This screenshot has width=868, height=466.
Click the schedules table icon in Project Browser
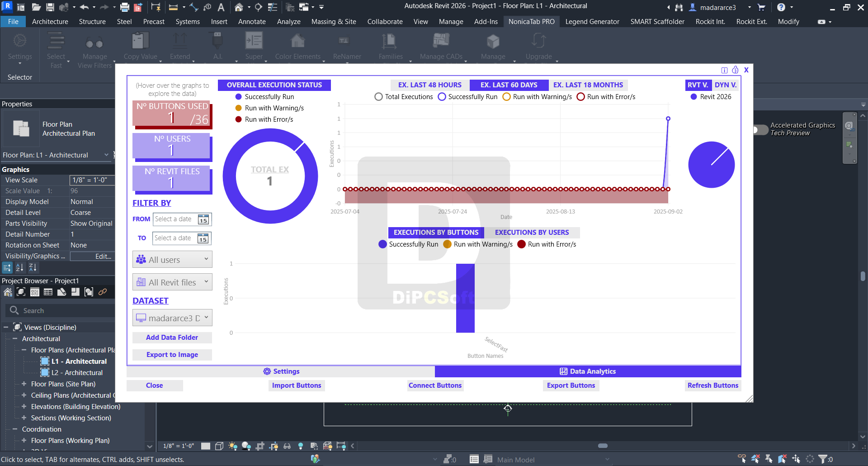click(x=48, y=292)
